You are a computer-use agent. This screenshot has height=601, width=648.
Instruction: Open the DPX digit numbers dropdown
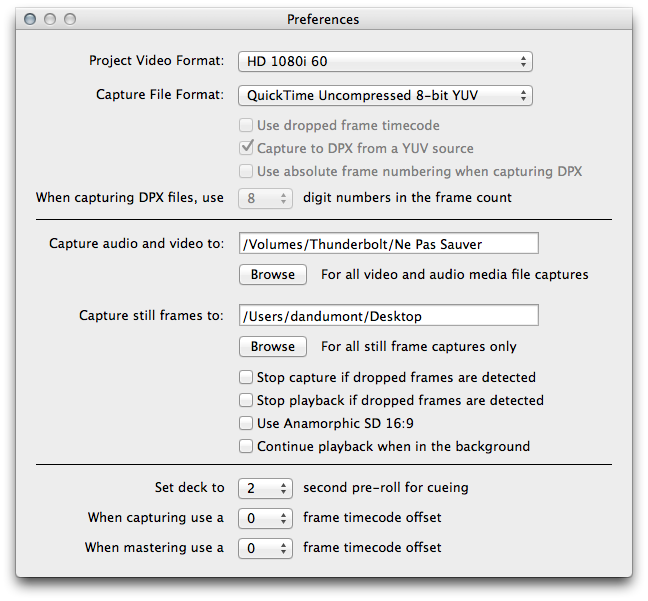point(265,198)
